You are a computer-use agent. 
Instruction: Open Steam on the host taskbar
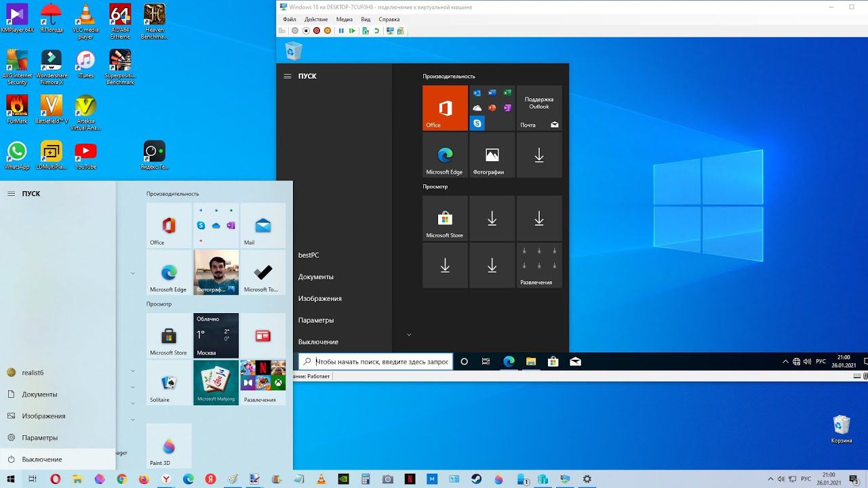point(476,479)
